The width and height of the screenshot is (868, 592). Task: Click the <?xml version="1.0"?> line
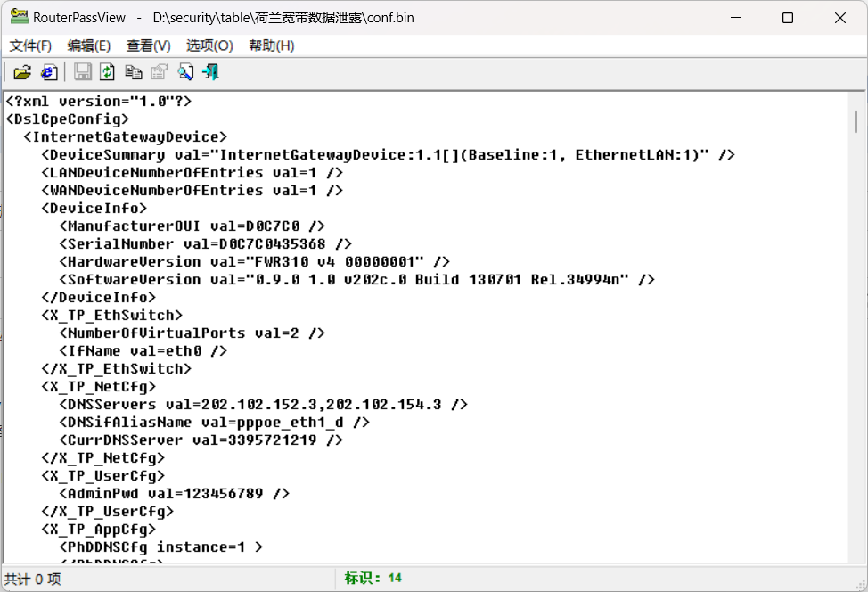(x=99, y=102)
